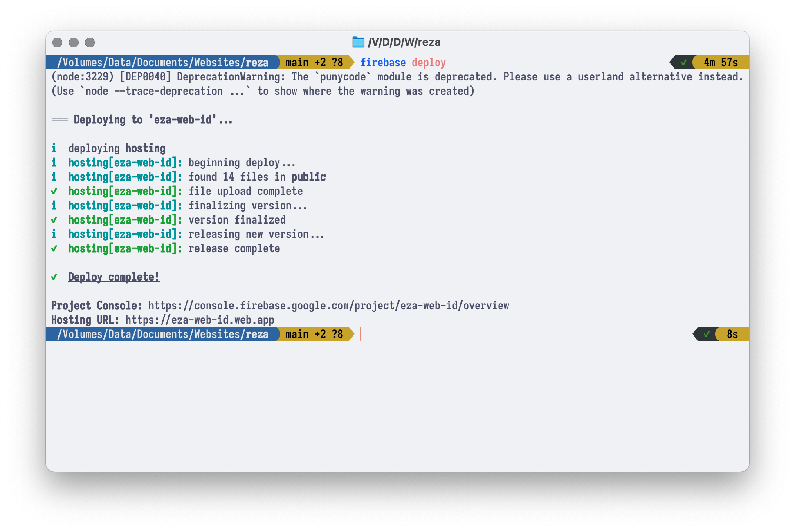Click the checkmark on 'file upload complete' line
Image resolution: width=795 pixels, height=532 pixels.
click(x=54, y=191)
